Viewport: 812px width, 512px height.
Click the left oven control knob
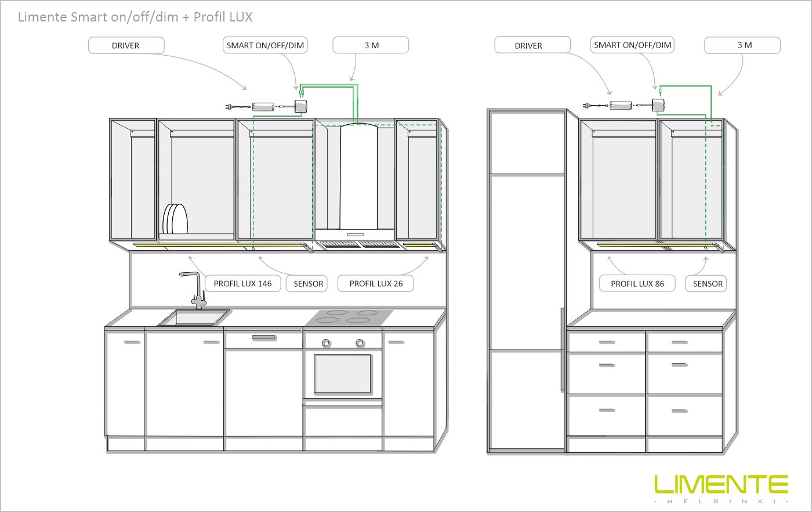325,343
